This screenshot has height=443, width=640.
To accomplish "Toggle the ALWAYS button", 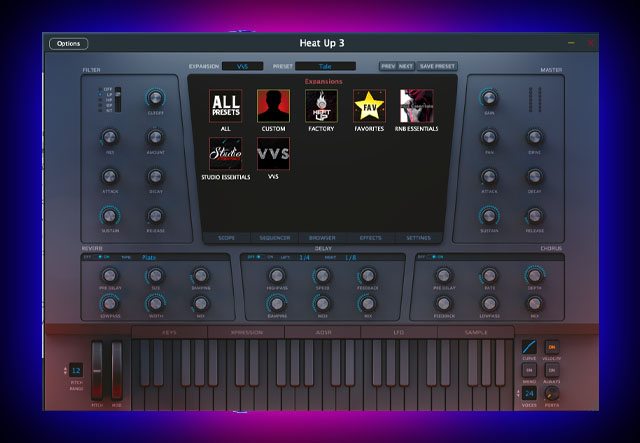I will (552, 370).
